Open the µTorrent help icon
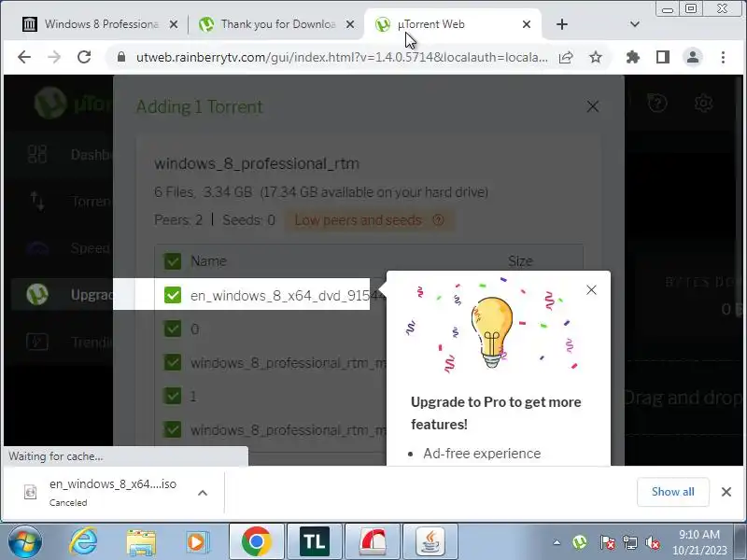The width and height of the screenshot is (747, 560). 657,103
